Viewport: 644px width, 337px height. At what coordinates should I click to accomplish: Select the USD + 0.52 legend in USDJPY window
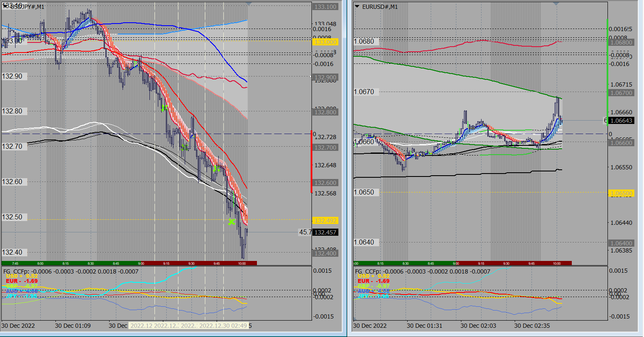[x=22, y=276]
